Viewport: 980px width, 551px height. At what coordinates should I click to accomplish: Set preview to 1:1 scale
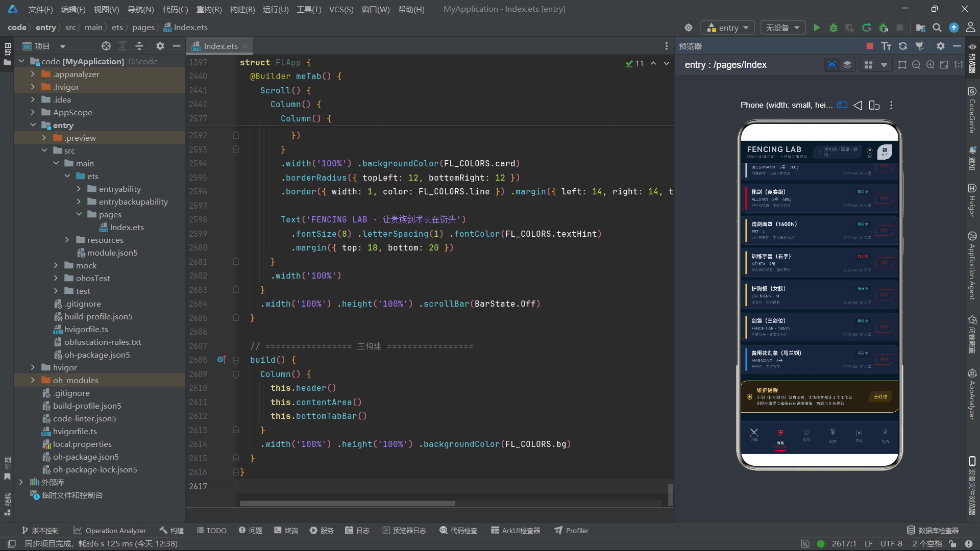click(x=959, y=65)
